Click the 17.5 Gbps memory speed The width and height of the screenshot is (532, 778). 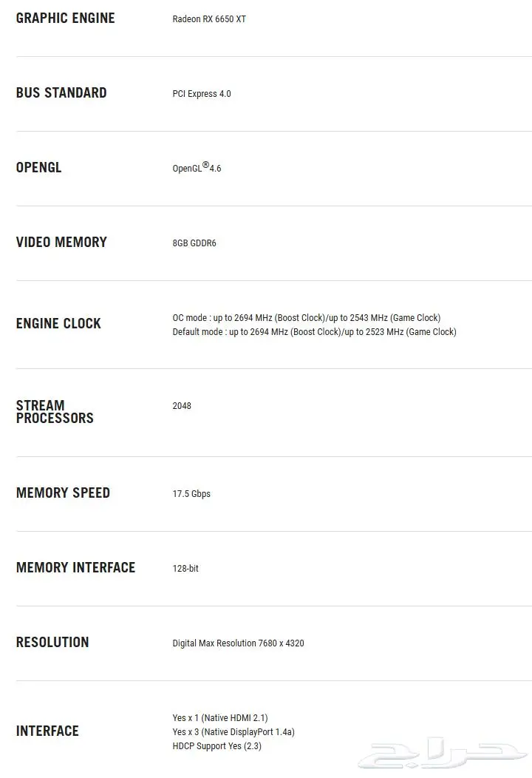[x=191, y=494]
